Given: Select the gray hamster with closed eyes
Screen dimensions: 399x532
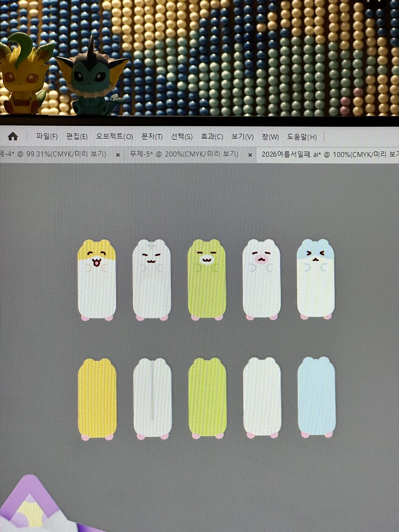Looking at the screenshot, I should click(152, 280).
